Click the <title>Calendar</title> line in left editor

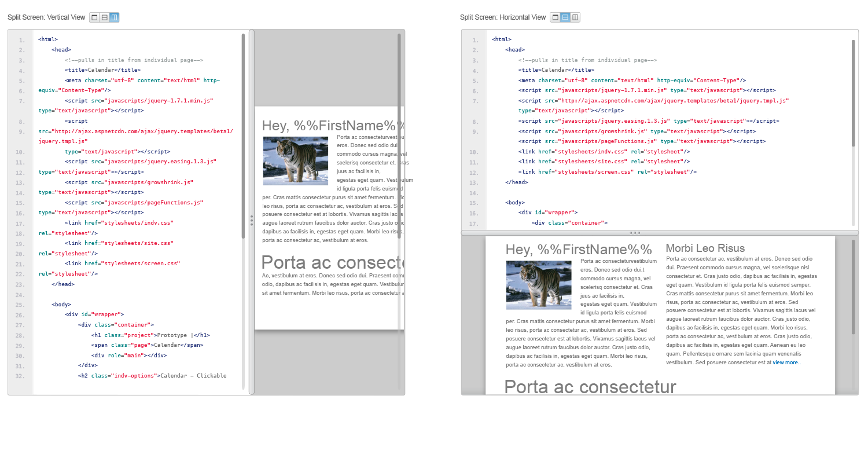point(102,70)
